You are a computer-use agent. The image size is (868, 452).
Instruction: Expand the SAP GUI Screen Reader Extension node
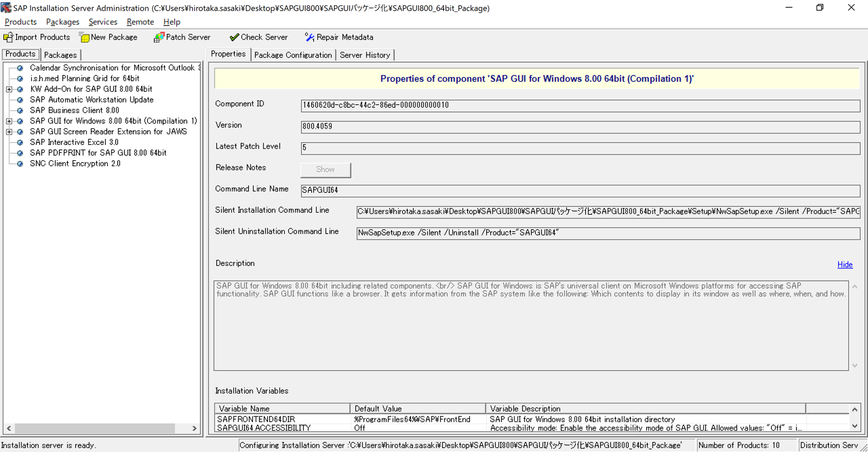click(x=9, y=132)
